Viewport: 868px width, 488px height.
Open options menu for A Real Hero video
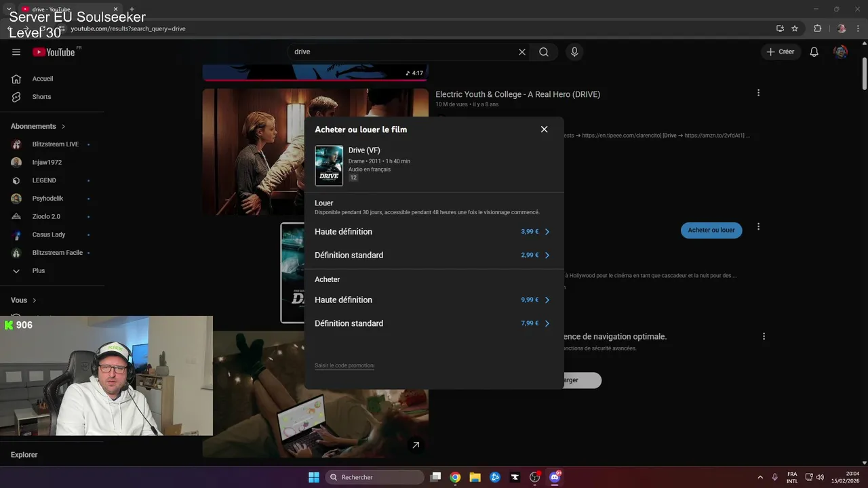[758, 93]
